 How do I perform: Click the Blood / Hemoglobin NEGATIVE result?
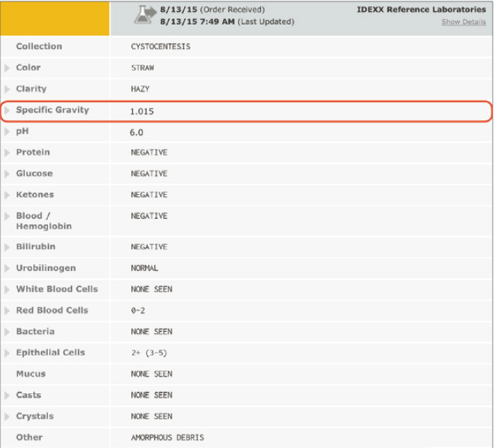click(x=149, y=216)
